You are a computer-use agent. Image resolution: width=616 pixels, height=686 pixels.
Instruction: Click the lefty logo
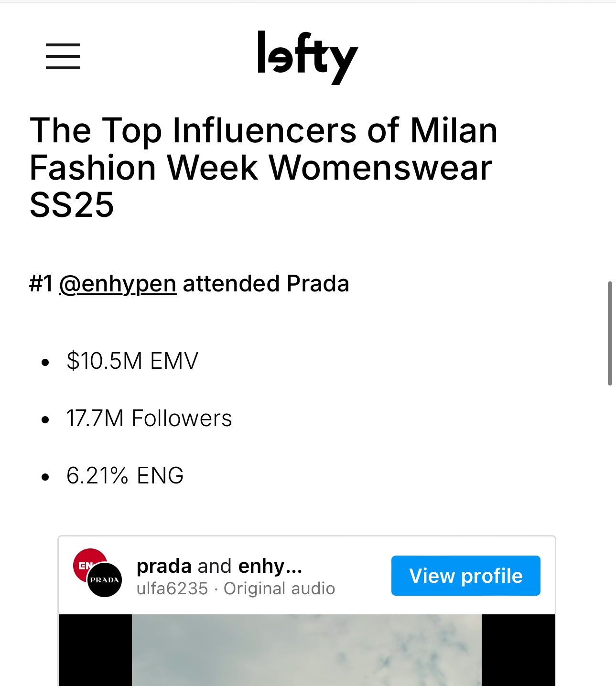(307, 57)
